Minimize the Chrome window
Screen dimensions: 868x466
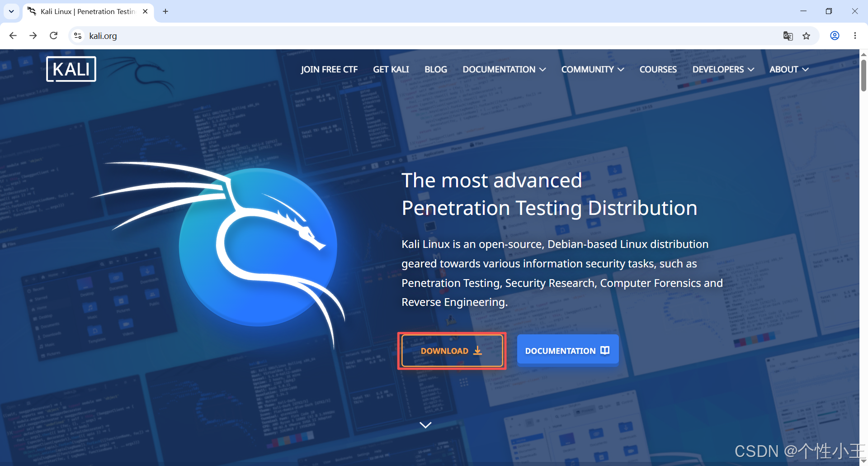(803, 11)
